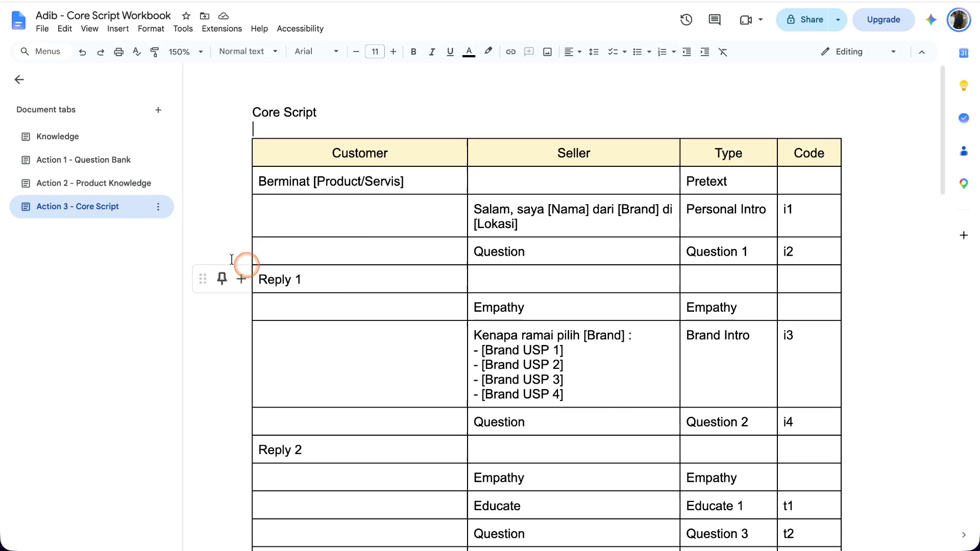Open the text color picker
This screenshot has width=980, height=551.
(469, 52)
